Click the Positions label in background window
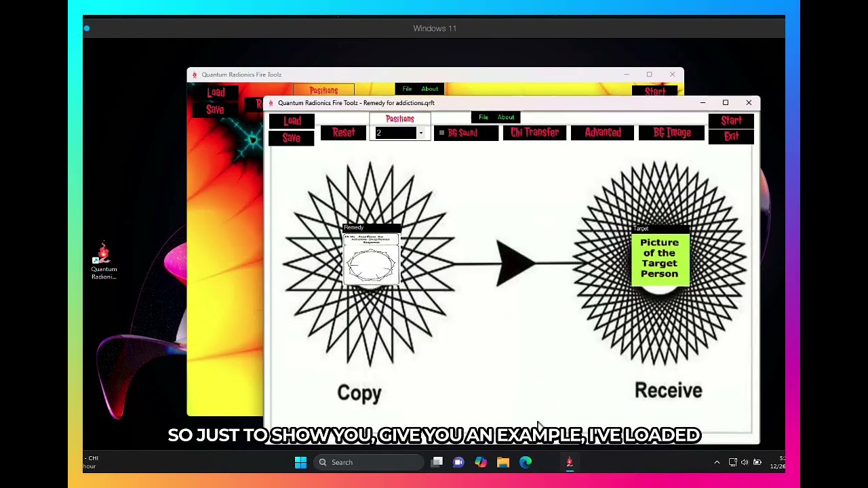868x488 pixels. [323, 91]
